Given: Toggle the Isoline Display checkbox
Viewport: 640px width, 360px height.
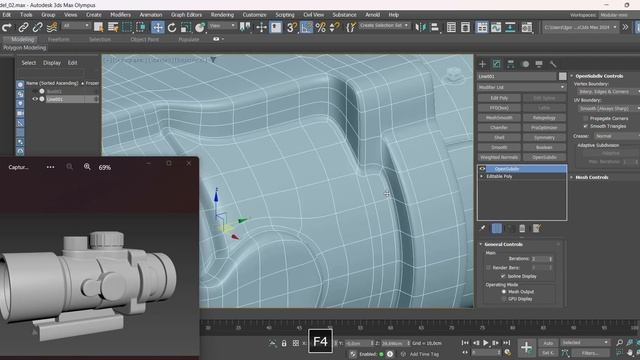Looking at the screenshot, I should [503, 276].
